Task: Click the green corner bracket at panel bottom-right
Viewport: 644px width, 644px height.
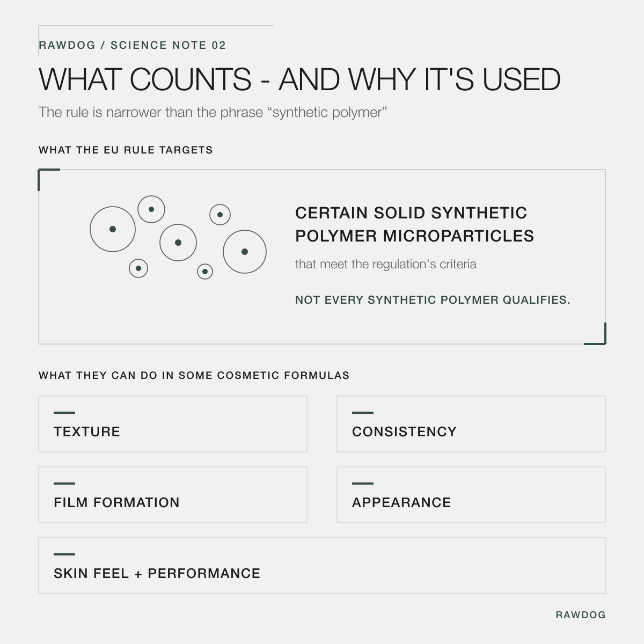Action: (x=595, y=333)
